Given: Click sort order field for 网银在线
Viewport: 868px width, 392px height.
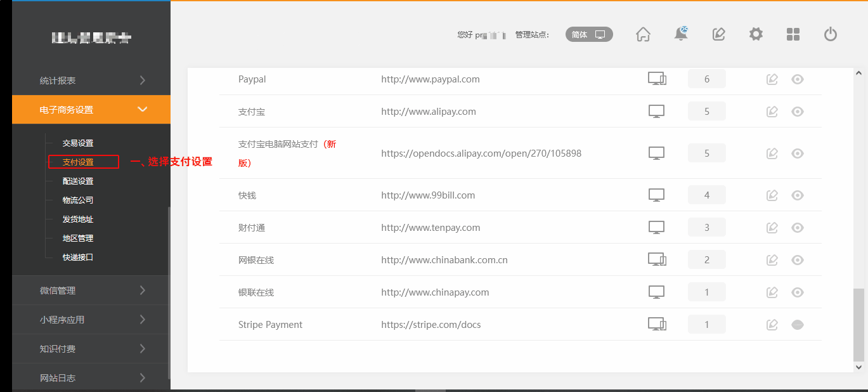Looking at the screenshot, I should pos(707,260).
